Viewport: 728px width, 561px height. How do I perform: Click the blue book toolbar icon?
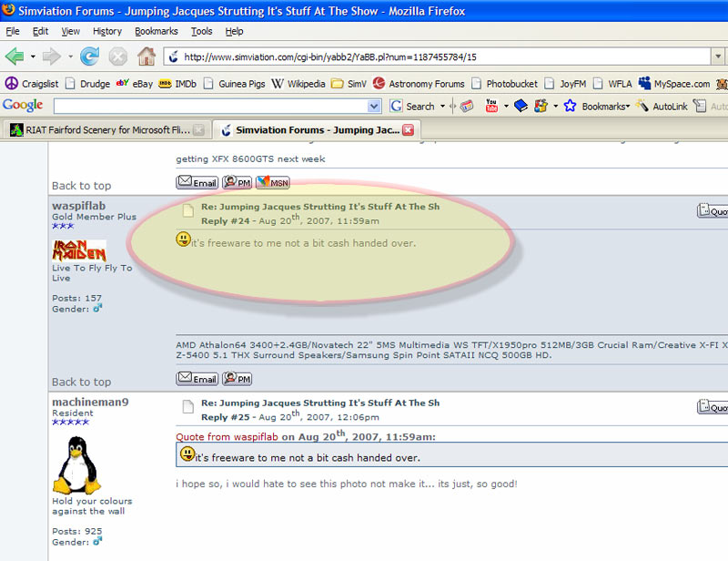pyautogui.click(x=521, y=106)
